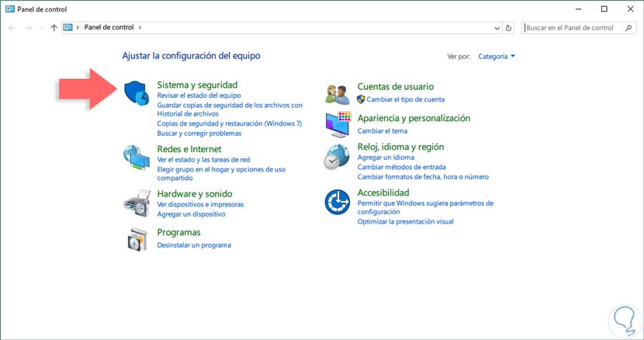Open the Categoría view-by dropdown

pyautogui.click(x=496, y=57)
